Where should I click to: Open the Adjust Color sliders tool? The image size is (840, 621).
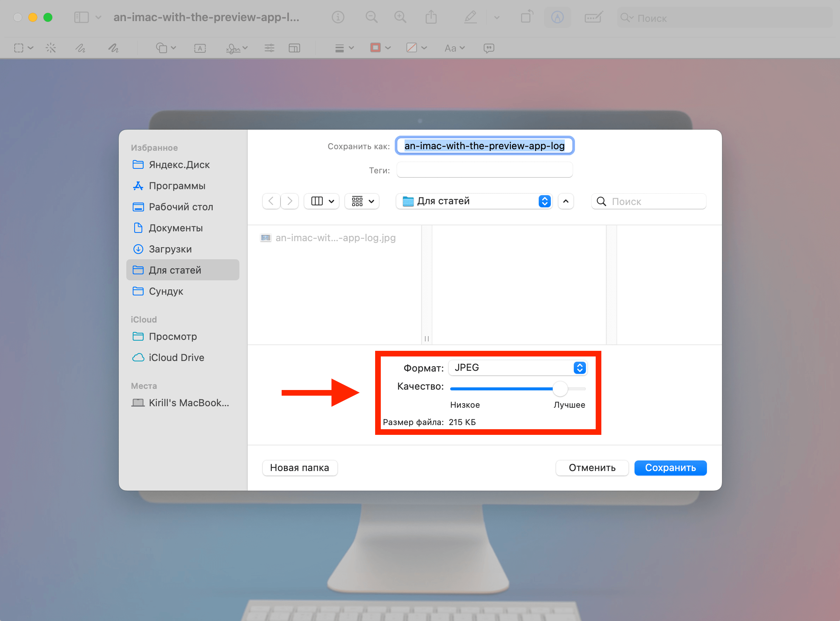point(269,48)
